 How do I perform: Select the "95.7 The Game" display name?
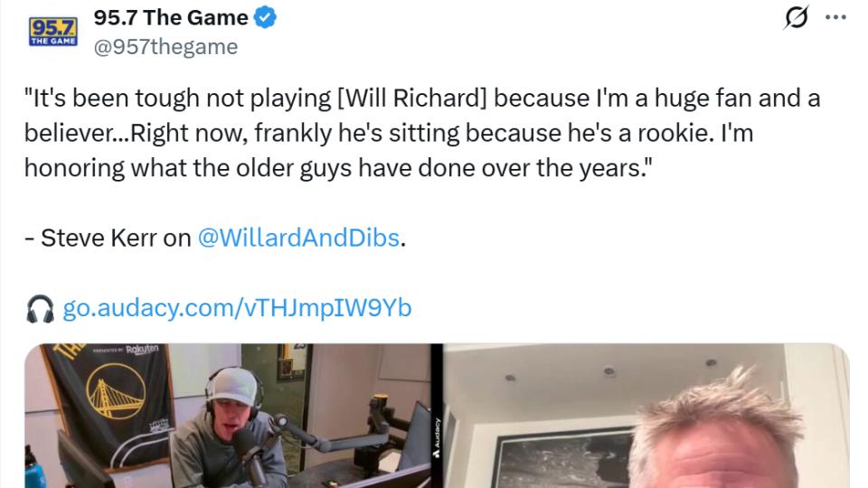[x=171, y=17]
